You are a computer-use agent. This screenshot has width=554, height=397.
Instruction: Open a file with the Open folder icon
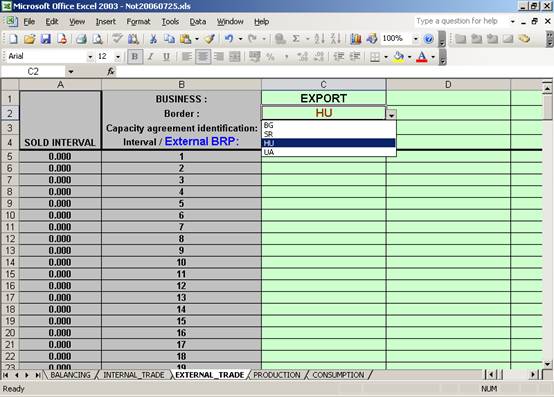point(30,38)
